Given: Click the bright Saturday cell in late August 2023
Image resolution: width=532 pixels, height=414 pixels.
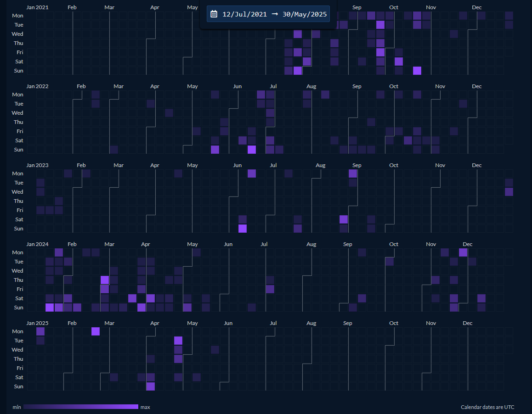Looking at the screenshot, I should click(344, 219).
